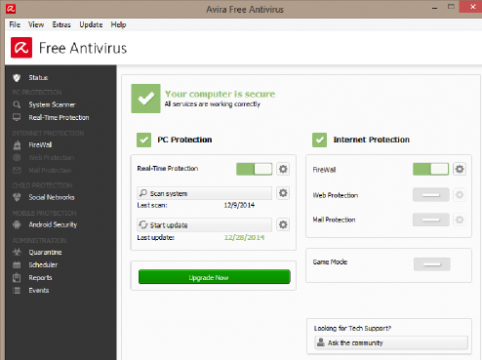482x360 pixels.
Task: Select Status in the sidebar
Action: 38,78
